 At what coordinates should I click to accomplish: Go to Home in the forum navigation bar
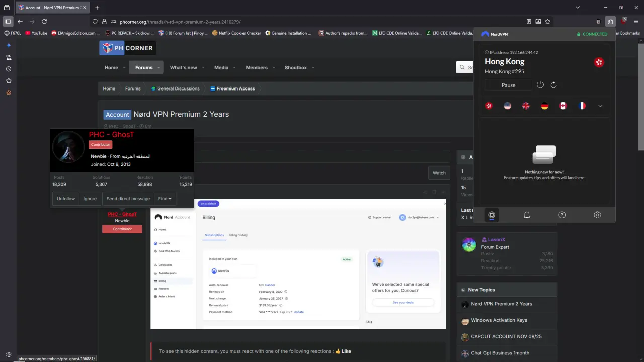111,68
